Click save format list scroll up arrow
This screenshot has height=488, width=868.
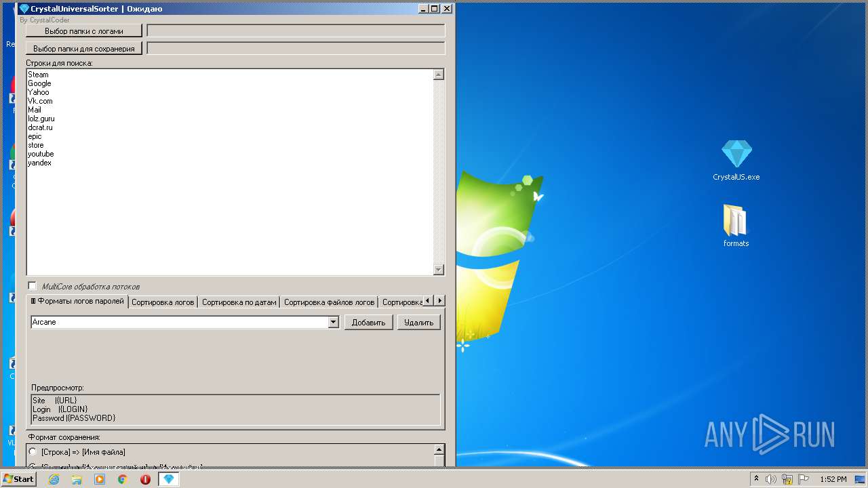(439, 450)
